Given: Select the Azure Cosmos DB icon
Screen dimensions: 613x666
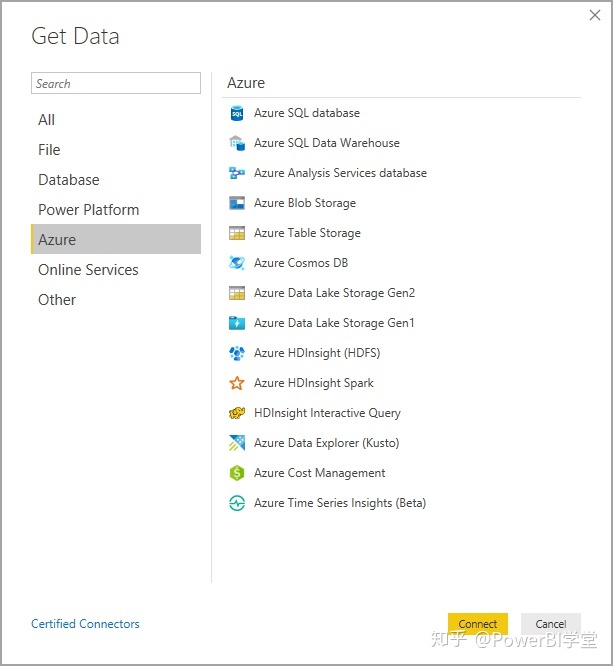Looking at the screenshot, I should [237, 263].
